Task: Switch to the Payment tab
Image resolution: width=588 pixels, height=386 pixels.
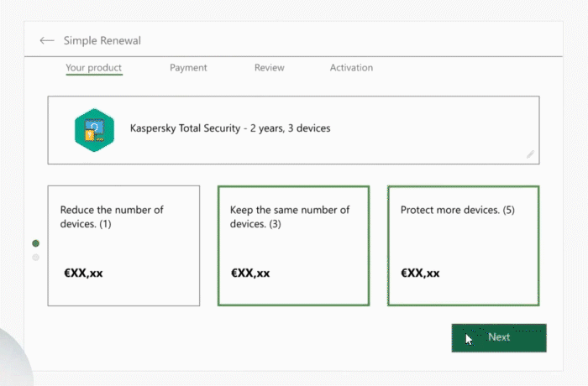Action: [x=188, y=68]
